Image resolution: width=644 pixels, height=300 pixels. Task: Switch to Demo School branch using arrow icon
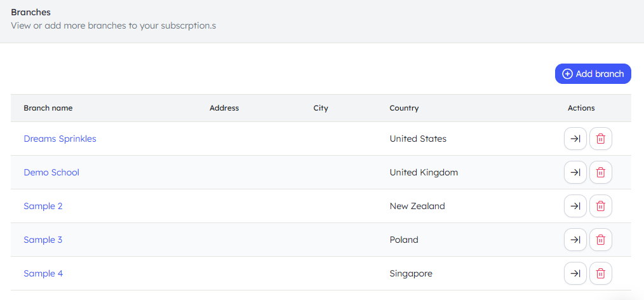click(575, 172)
